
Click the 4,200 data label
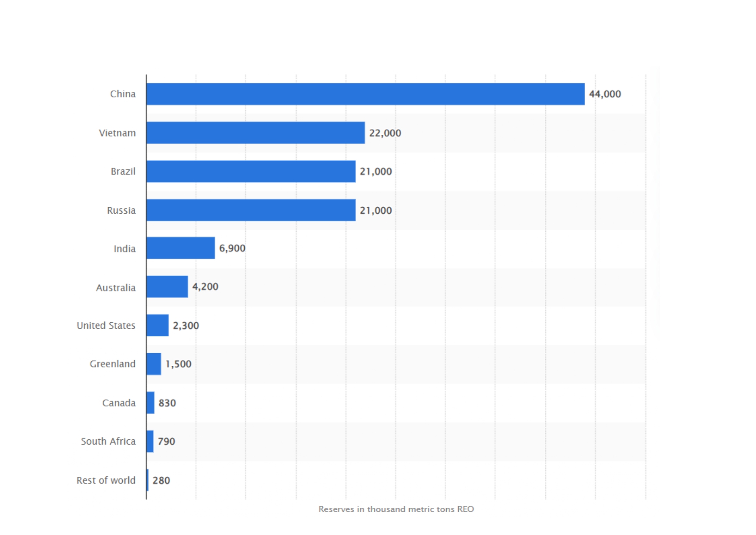[205, 286]
